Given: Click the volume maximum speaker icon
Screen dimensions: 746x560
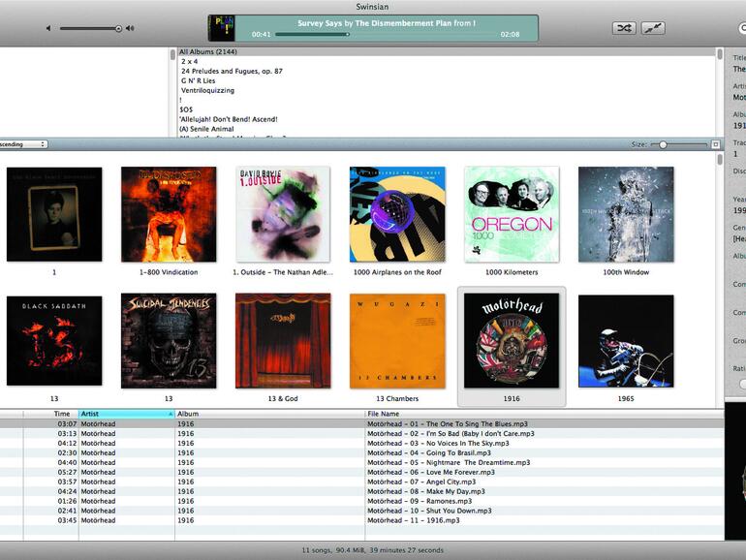Looking at the screenshot, I should (x=130, y=29).
